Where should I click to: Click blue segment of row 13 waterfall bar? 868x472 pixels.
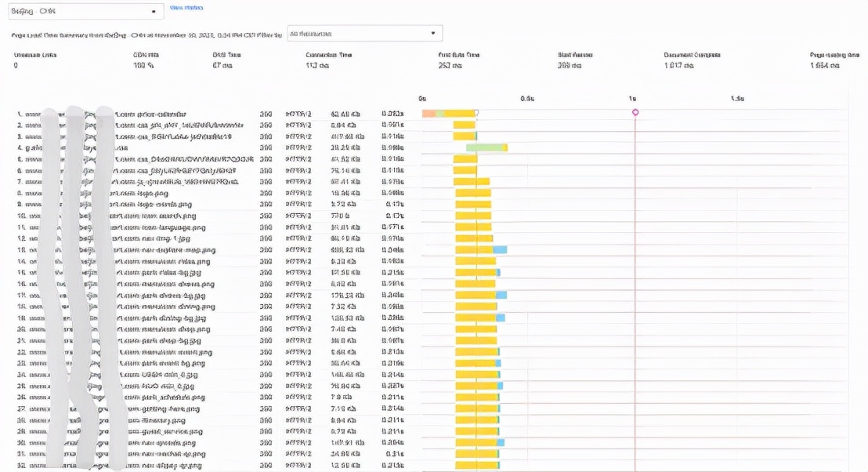500,249
